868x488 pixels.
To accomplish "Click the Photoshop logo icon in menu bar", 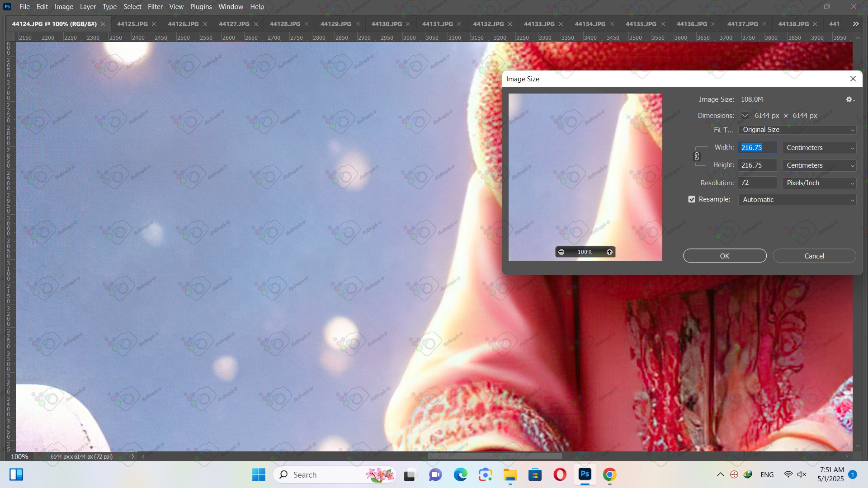I will coord(7,7).
